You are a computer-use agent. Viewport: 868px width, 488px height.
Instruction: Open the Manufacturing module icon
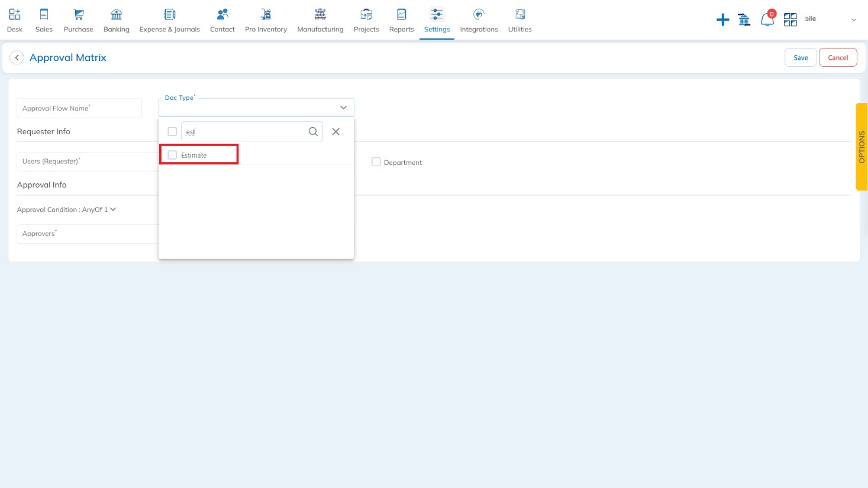coord(320,14)
